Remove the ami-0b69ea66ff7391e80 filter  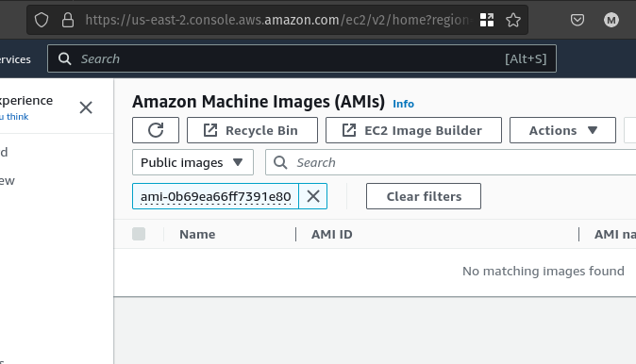(x=313, y=196)
